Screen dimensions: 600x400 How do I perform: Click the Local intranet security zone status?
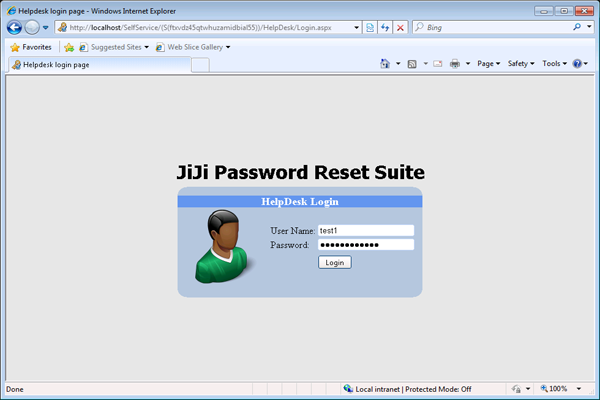pyautogui.click(x=408, y=389)
